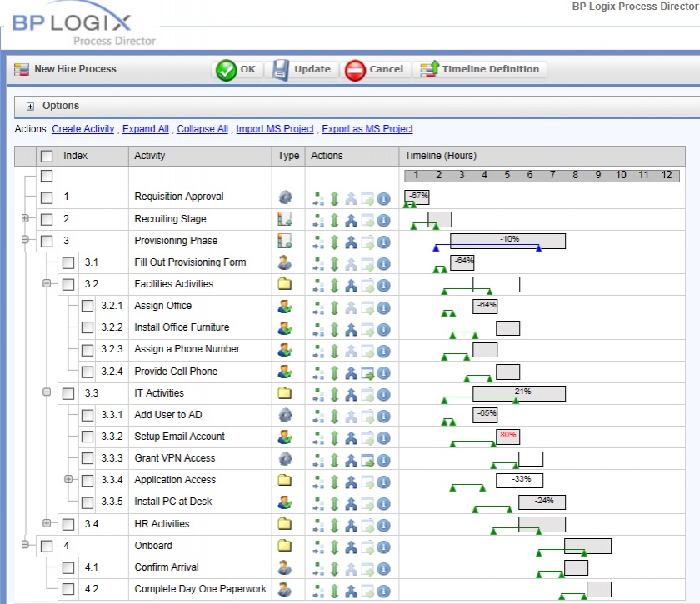Check the box for Grant VPN Access 3.3.3
700x604 pixels.
[87, 458]
